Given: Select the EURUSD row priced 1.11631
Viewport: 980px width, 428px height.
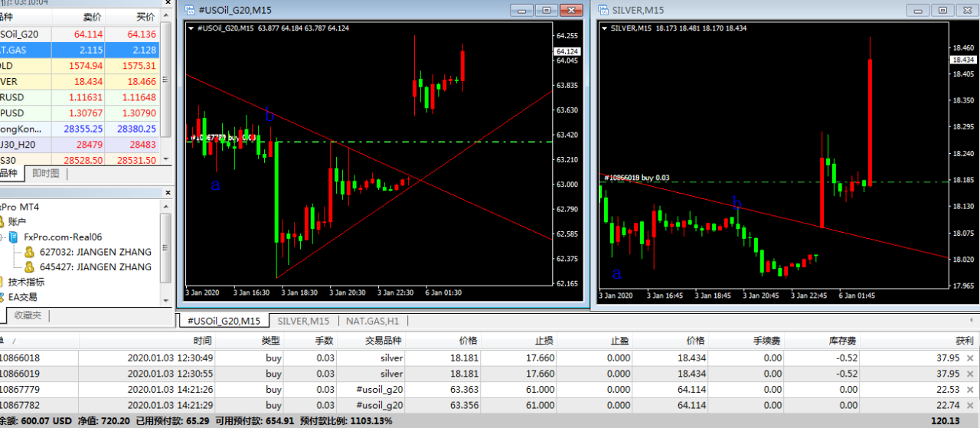Looking at the screenshot, I should (81, 97).
